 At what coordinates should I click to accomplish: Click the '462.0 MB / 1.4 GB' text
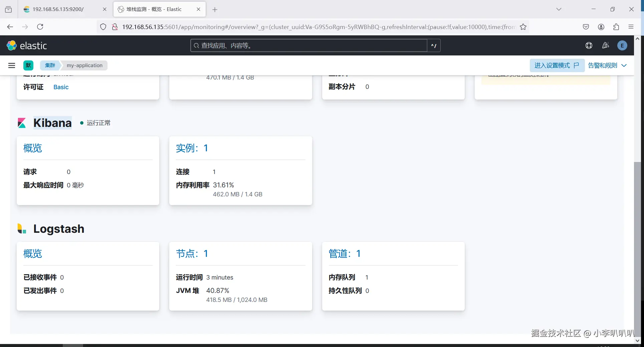(238, 194)
